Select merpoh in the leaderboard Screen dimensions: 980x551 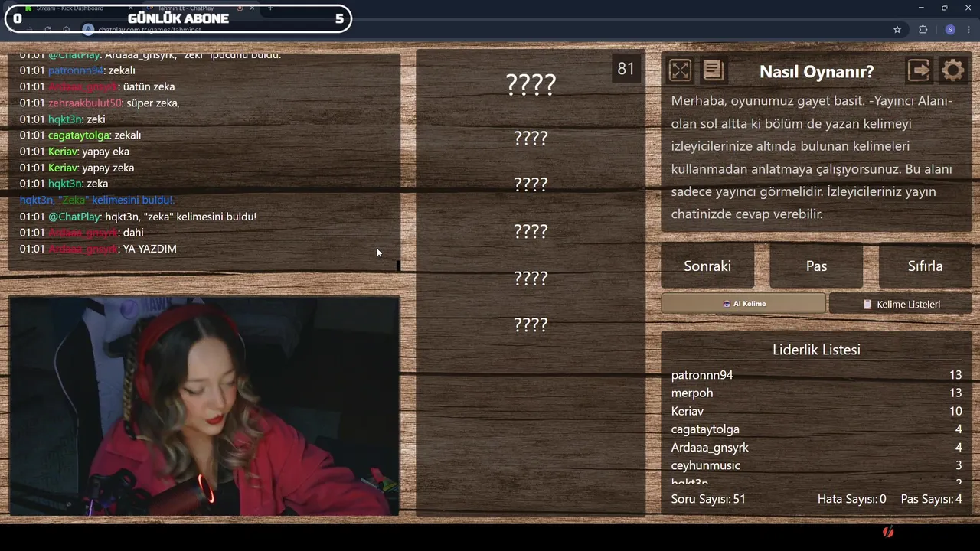(x=816, y=393)
